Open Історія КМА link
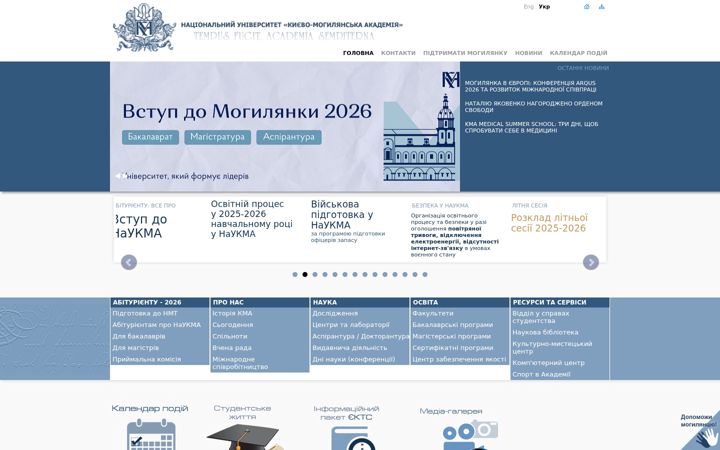The image size is (720, 450). tap(232, 313)
